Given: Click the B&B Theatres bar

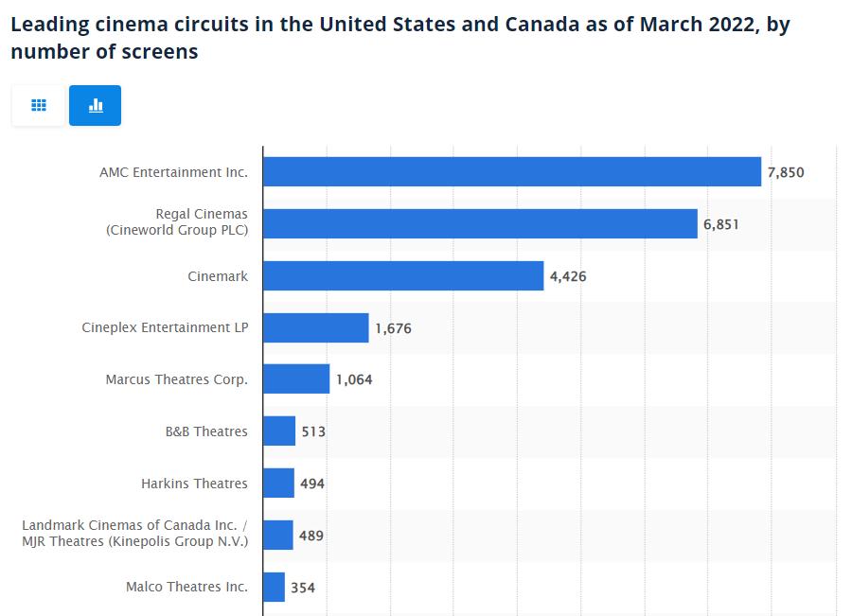Looking at the screenshot, I should click(x=279, y=431).
